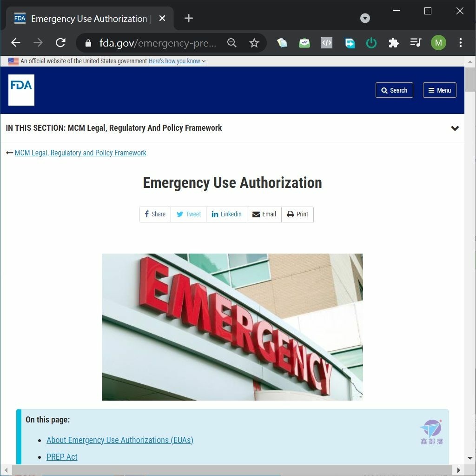Share the page on Linkedin
This screenshot has height=476, width=476.
point(226,215)
